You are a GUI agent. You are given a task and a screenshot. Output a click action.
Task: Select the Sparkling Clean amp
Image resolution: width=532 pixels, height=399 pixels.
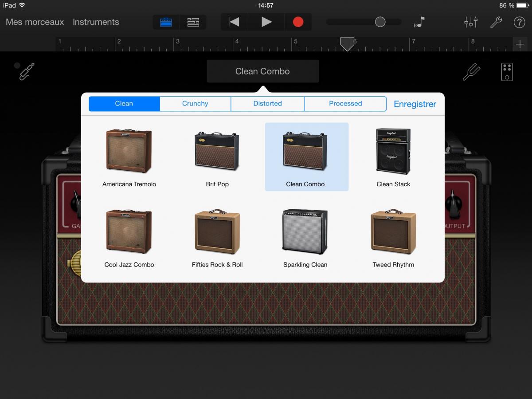click(305, 239)
